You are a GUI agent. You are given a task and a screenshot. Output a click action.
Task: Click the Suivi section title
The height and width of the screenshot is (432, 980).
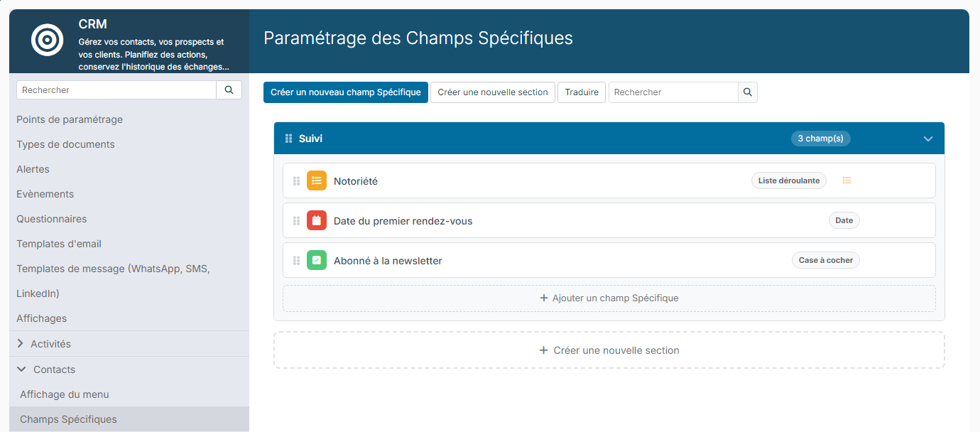(310, 139)
